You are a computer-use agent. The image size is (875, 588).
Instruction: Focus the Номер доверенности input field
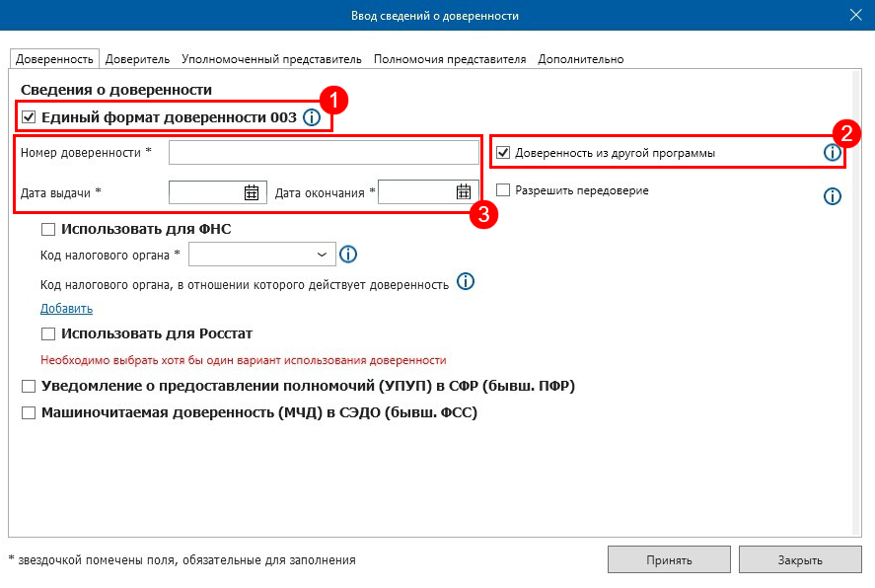tap(324, 152)
